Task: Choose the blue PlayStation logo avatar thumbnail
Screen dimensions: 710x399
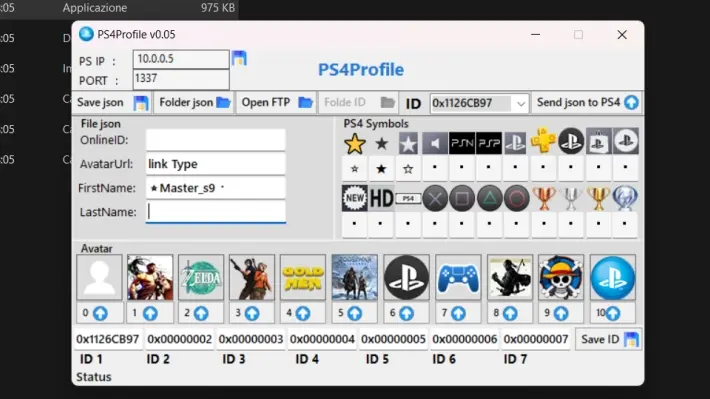Action: click(613, 277)
